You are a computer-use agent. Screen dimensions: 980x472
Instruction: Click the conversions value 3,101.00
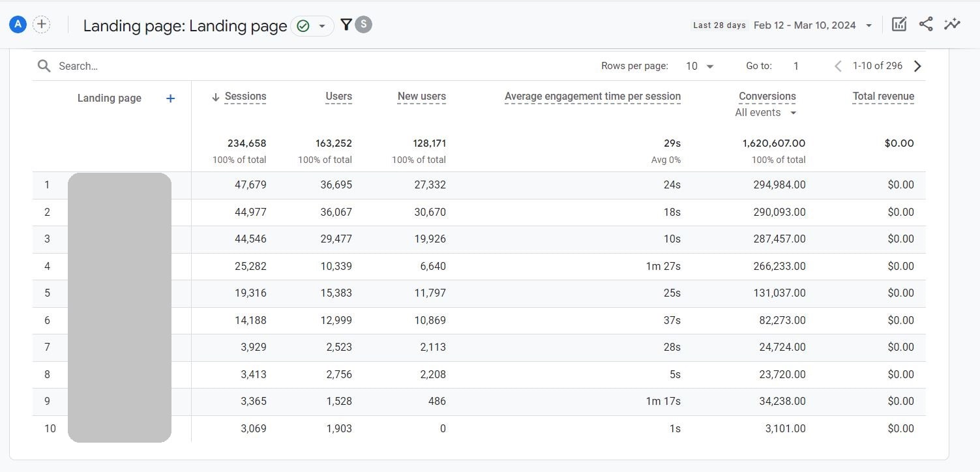(x=785, y=429)
